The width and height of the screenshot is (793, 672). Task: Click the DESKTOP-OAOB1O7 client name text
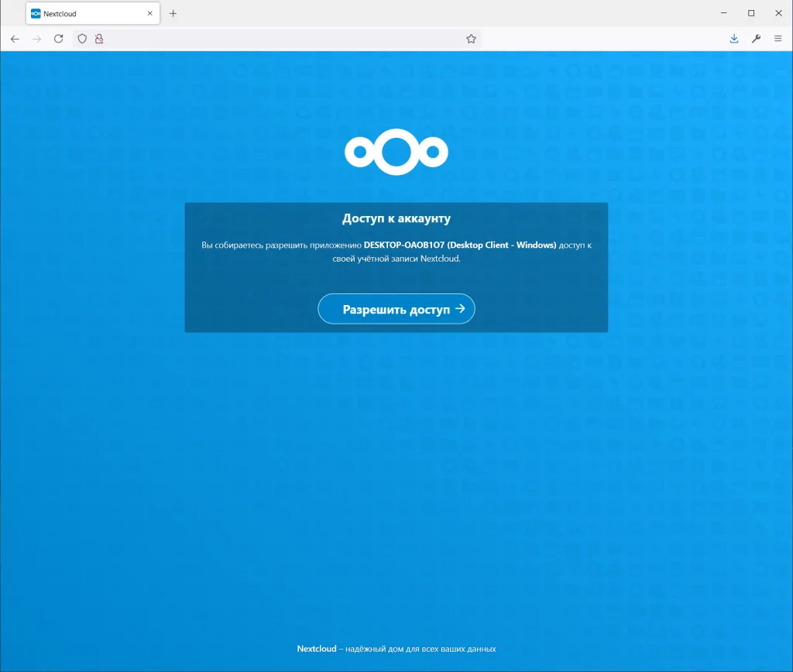(460, 245)
